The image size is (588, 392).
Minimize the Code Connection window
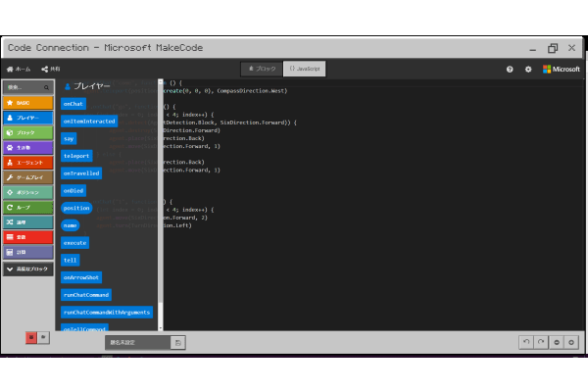(532, 48)
